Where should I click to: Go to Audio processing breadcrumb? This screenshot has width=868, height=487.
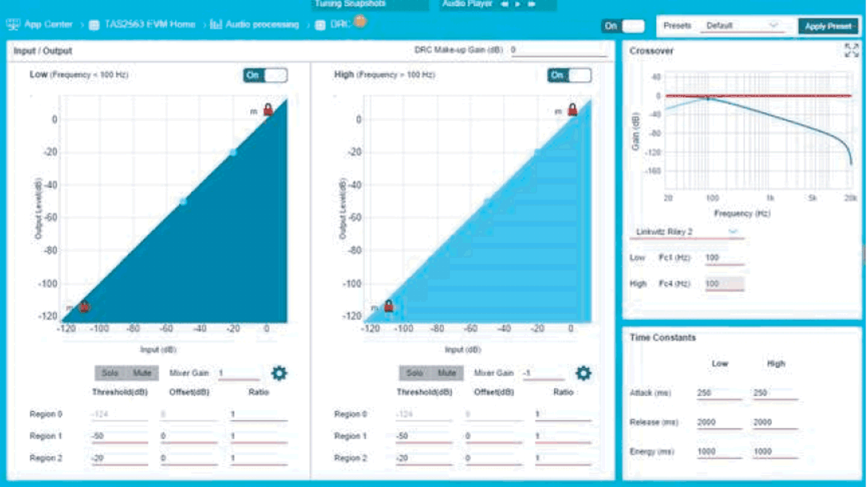coord(262,25)
